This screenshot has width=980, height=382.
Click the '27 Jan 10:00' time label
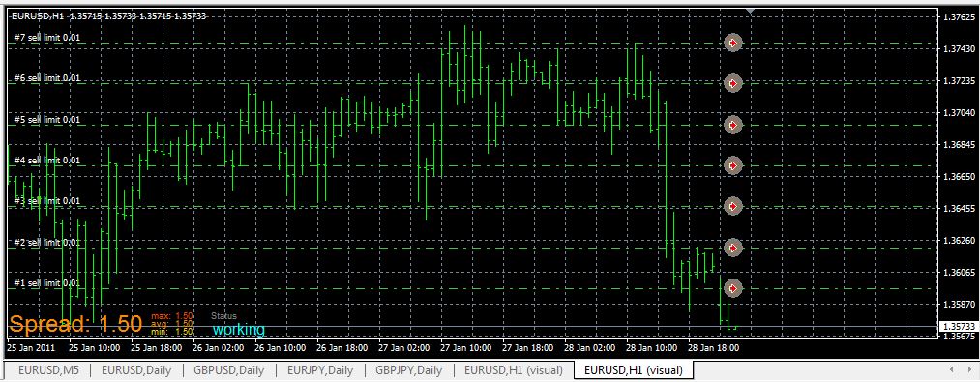(466, 347)
